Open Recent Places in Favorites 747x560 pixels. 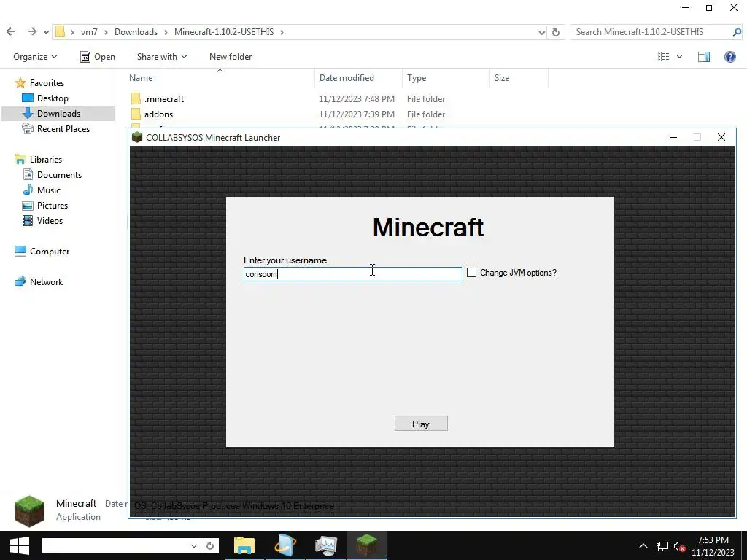pyautogui.click(x=63, y=128)
